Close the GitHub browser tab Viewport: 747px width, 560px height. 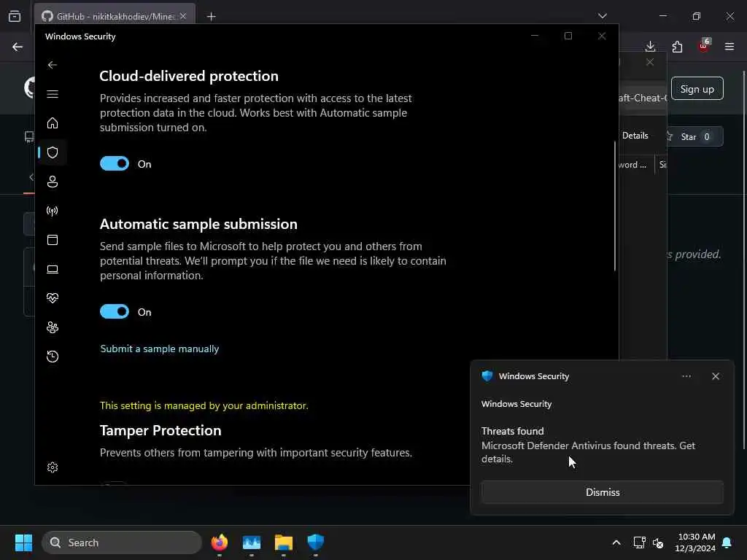click(x=183, y=16)
